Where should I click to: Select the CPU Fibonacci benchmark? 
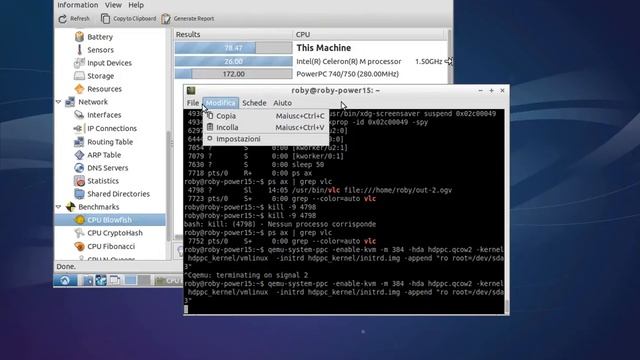click(x=111, y=247)
